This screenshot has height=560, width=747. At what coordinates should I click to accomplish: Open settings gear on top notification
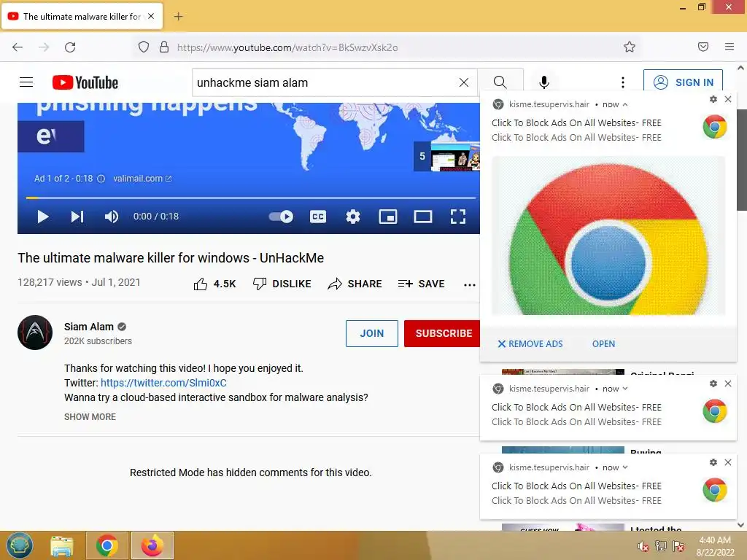click(713, 99)
